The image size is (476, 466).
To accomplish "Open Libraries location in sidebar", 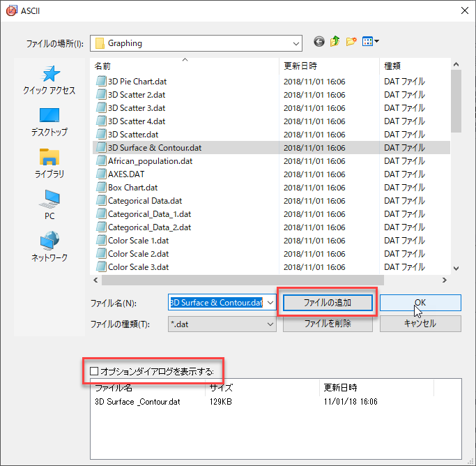I will pos(49,163).
